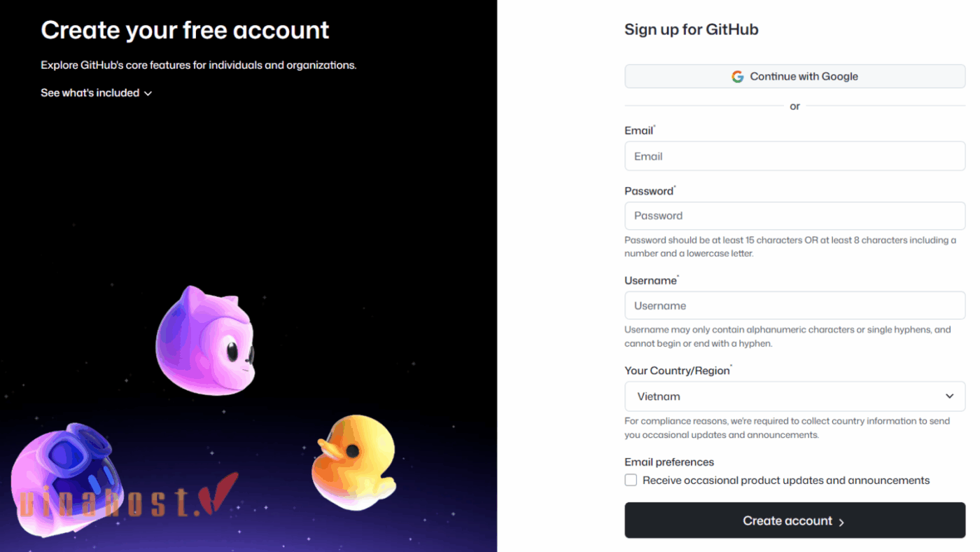The height and width of the screenshot is (552, 980).
Task: Submit with the Create account button
Action: [x=794, y=520]
